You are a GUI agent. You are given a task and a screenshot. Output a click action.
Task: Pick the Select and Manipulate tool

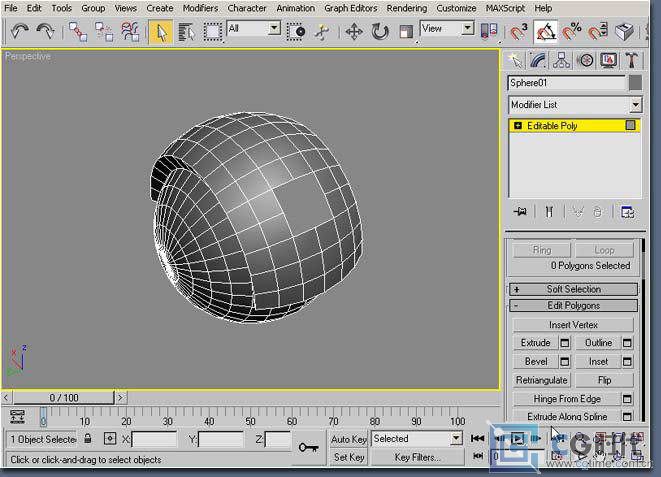click(322, 32)
